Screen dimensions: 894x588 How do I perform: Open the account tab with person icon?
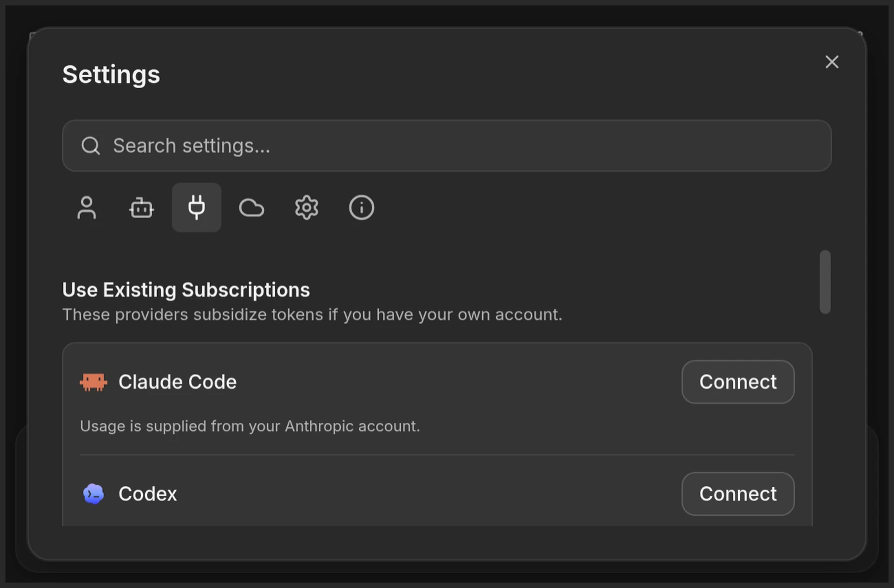[x=86, y=208]
